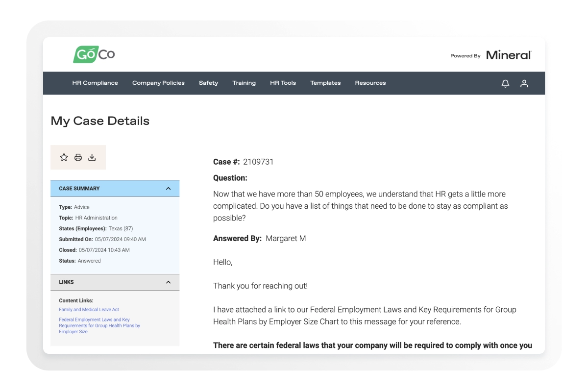Favorite this case using the star icon
The width and height of the screenshot is (588, 392).
(x=64, y=157)
